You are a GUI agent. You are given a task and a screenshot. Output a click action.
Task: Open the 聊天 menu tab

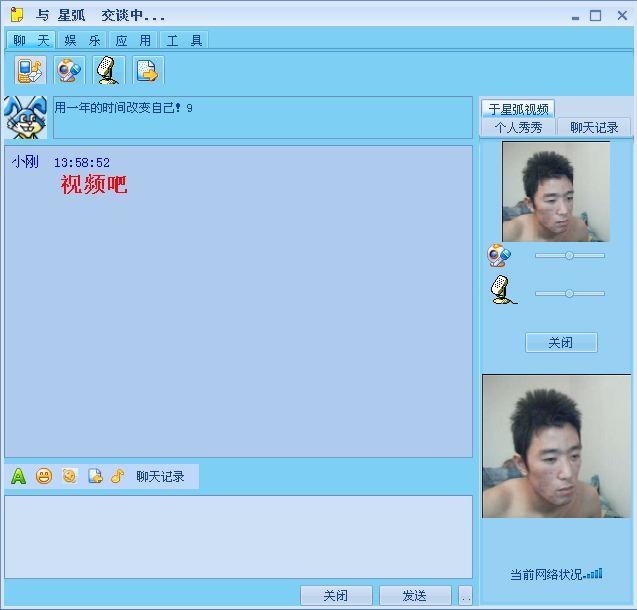31,40
